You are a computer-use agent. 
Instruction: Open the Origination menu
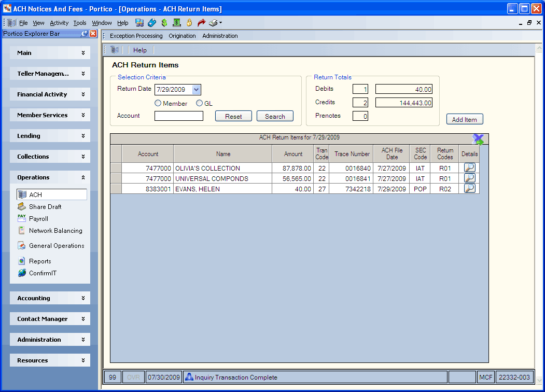[182, 36]
